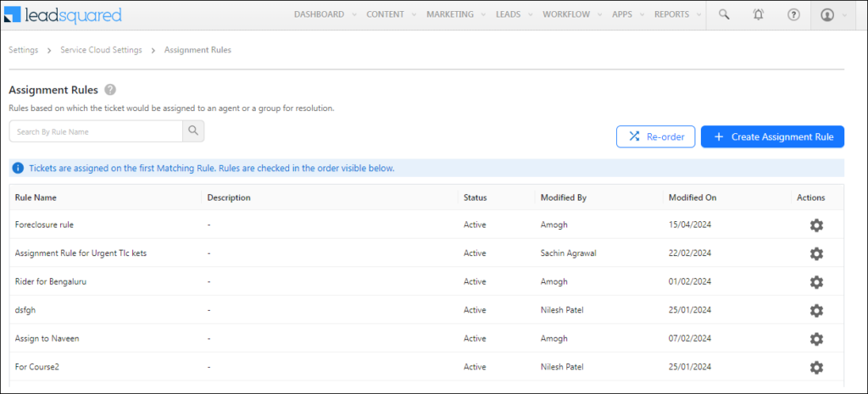This screenshot has height=394, width=868.
Task: Open actions gear for Foreclosure rule
Action: [816, 225]
